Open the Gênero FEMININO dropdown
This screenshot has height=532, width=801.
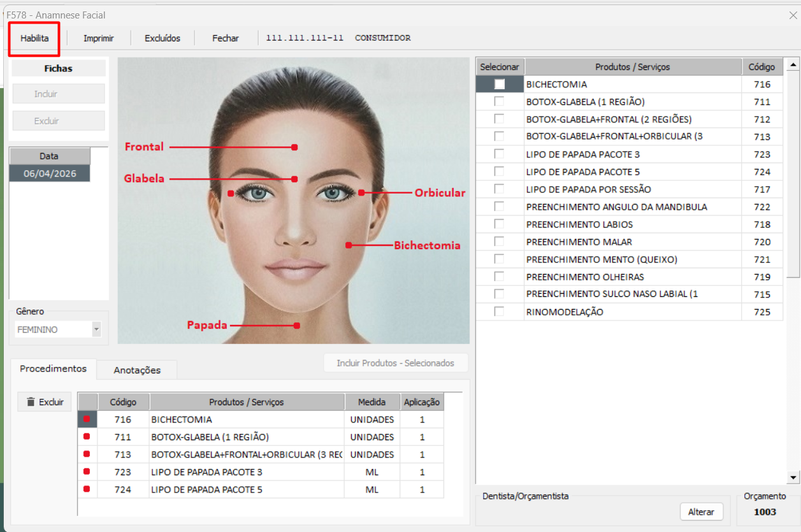(x=96, y=329)
